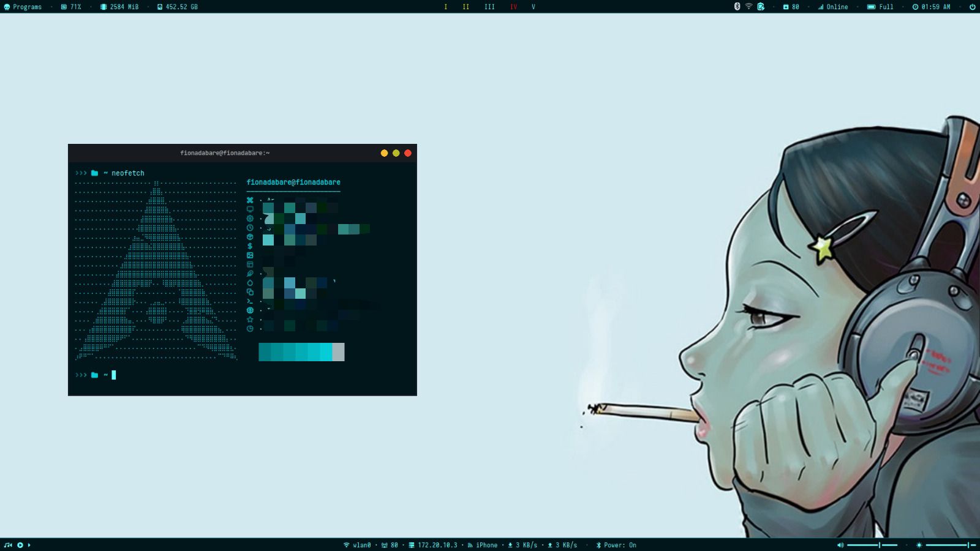This screenshot has width=980, height=551.
Task: Click the 452.52 GB disk module
Action: (x=177, y=7)
